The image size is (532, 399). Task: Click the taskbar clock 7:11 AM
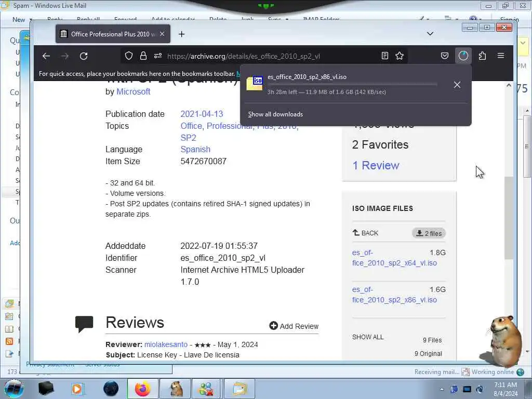pos(505,389)
